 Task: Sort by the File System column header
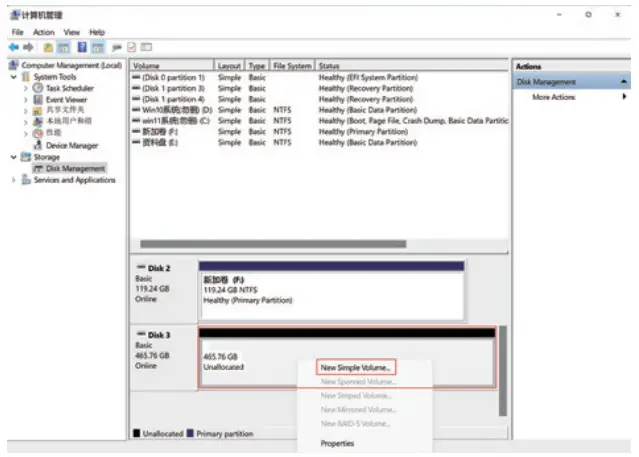click(x=292, y=66)
